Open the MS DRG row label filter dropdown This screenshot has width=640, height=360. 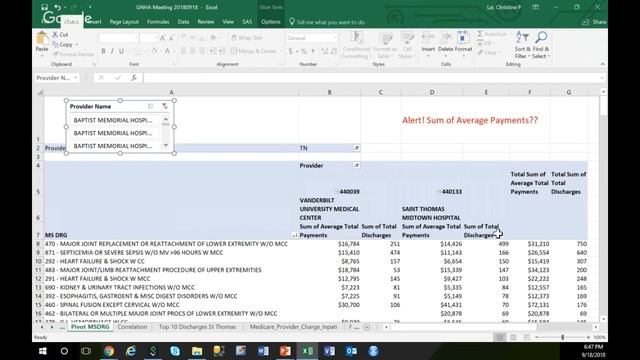tap(294, 235)
